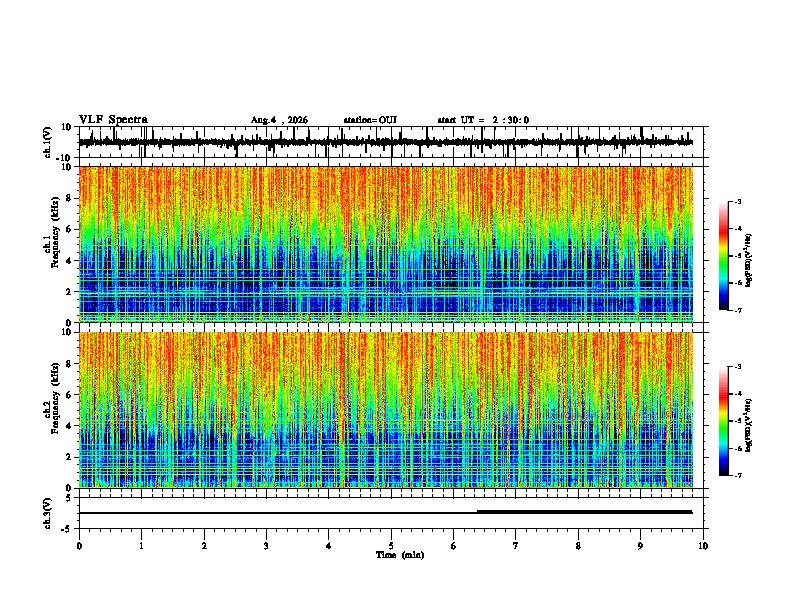The image size is (792, 612).
Task: Click the "VLF Spectra" plot title
Action: (x=113, y=119)
